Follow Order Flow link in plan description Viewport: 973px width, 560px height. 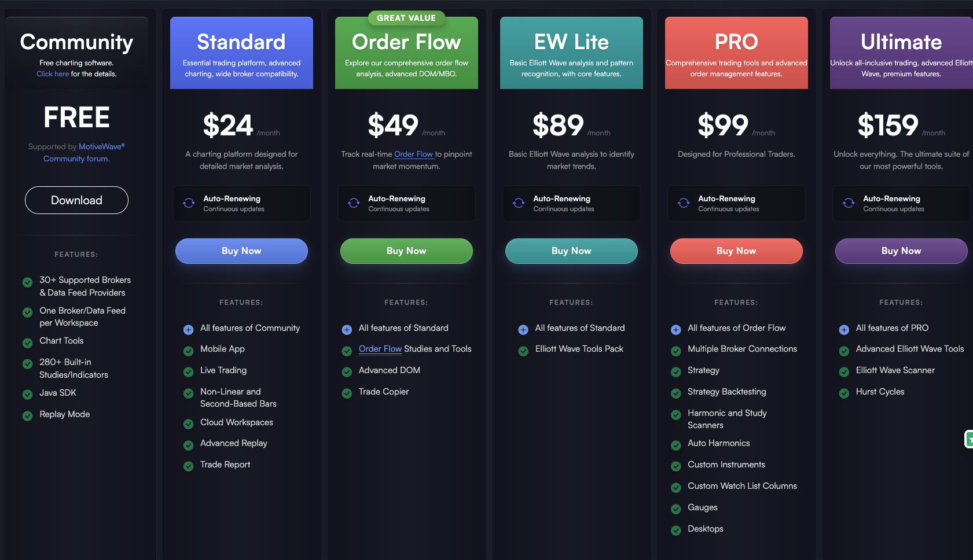coord(414,154)
